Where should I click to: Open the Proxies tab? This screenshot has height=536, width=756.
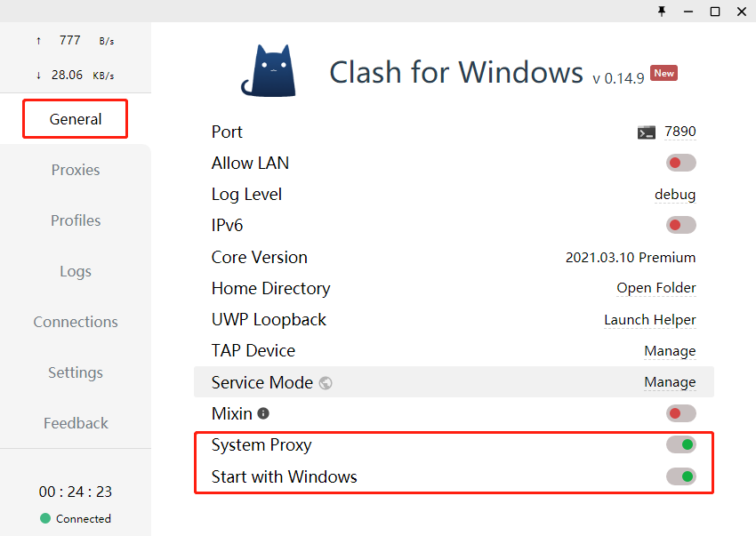pos(76,170)
